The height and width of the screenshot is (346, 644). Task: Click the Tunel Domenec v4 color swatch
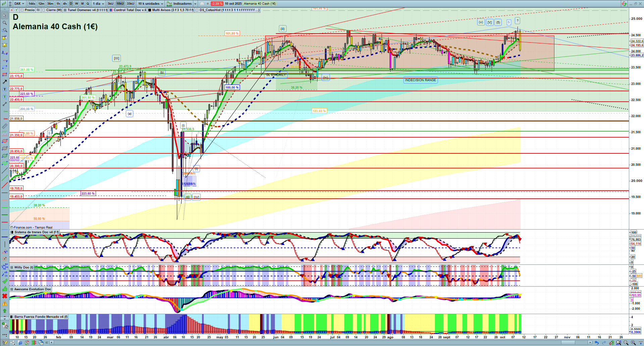[65, 10]
